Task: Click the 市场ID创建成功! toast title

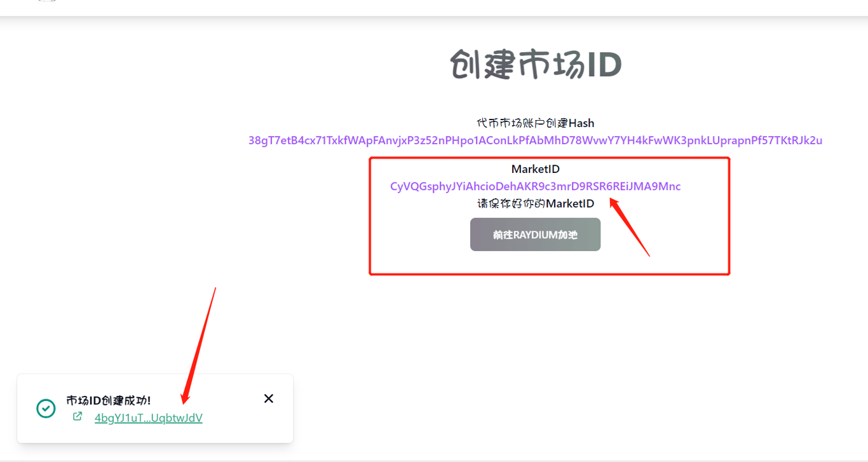Action: pos(109,400)
